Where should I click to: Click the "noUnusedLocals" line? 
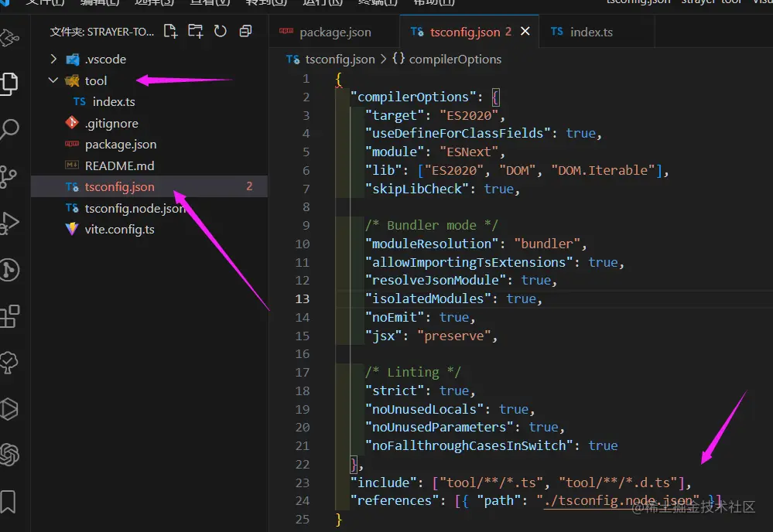pyautogui.click(x=450, y=409)
